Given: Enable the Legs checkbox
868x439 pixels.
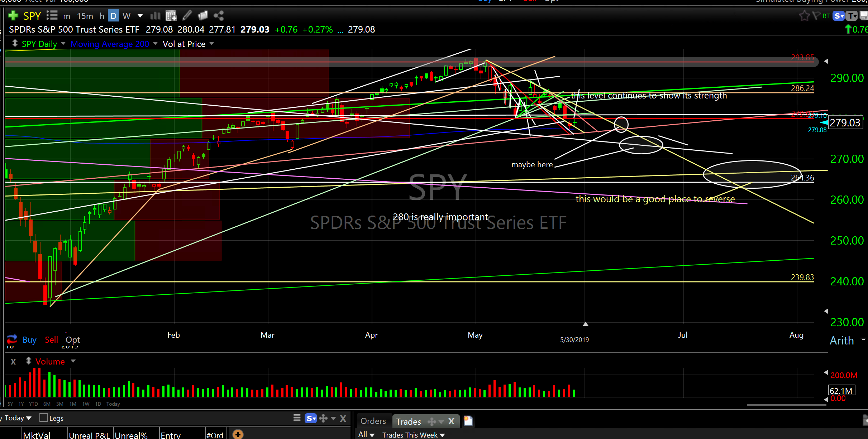Looking at the screenshot, I should 44,418.
